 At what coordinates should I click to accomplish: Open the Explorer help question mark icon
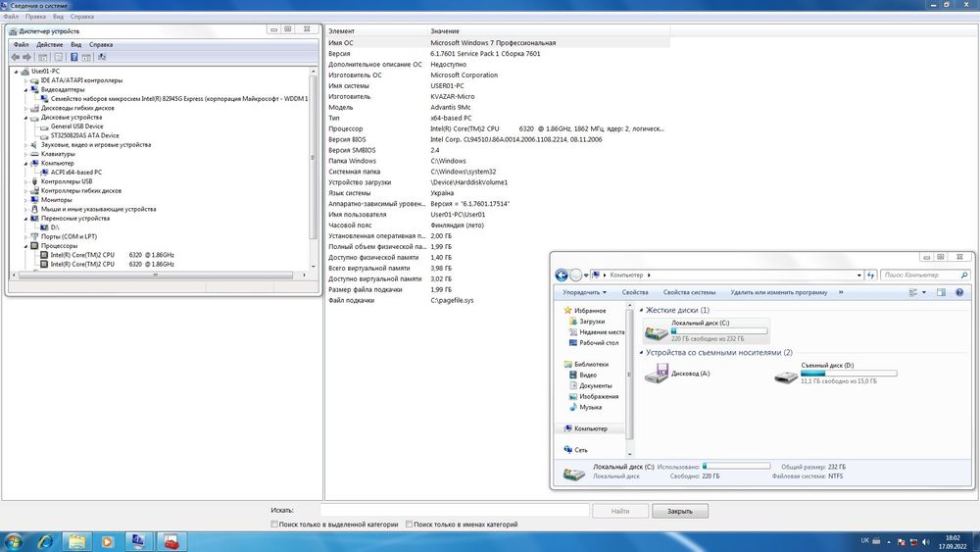(960, 292)
